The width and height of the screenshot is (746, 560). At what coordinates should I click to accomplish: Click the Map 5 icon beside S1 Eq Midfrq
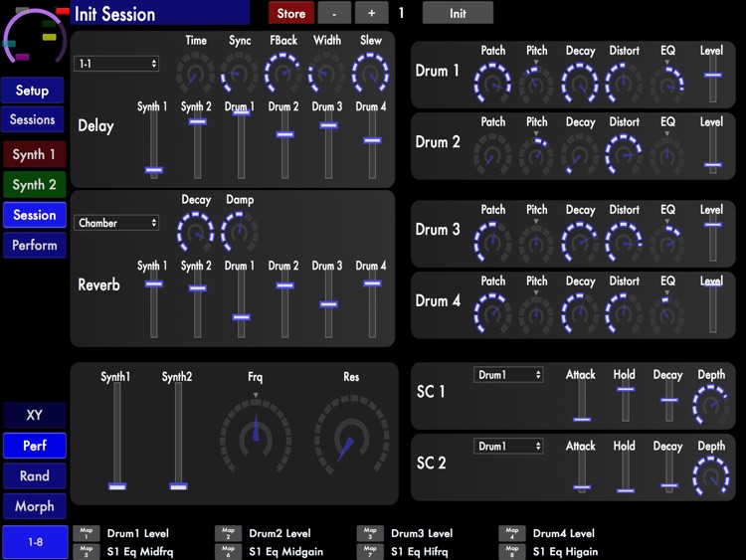(87, 551)
